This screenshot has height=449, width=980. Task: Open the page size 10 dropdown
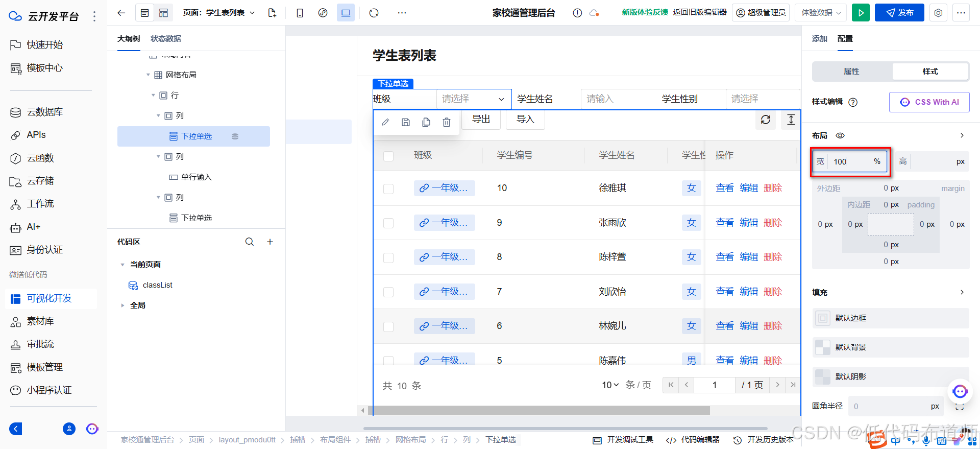[x=610, y=385]
